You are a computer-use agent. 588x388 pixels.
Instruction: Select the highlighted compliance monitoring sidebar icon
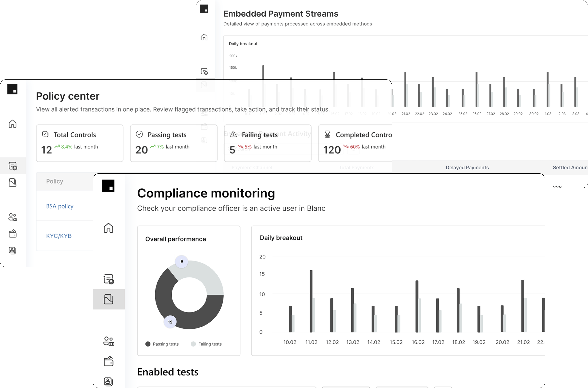[x=108, y=299]
